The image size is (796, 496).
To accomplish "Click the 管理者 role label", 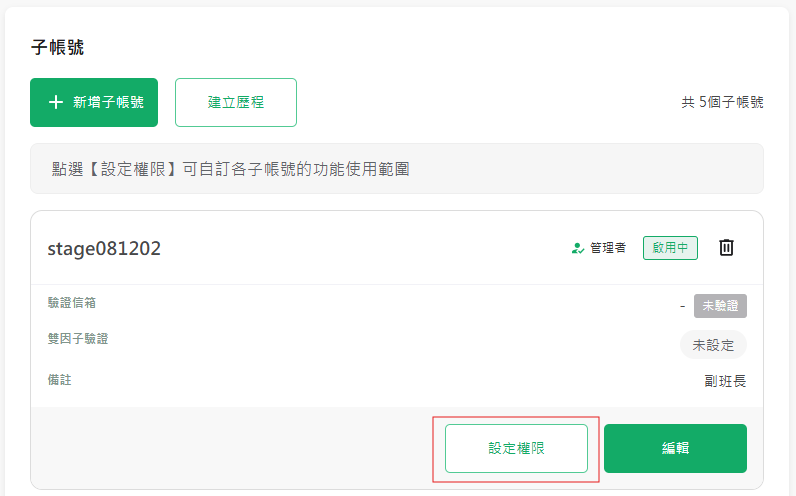I will point(608,248).
